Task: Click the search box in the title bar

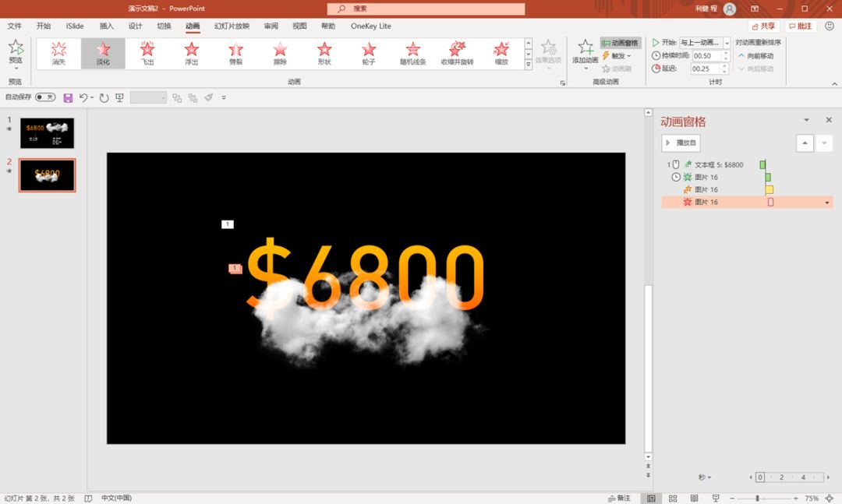Action: (426, 9)
